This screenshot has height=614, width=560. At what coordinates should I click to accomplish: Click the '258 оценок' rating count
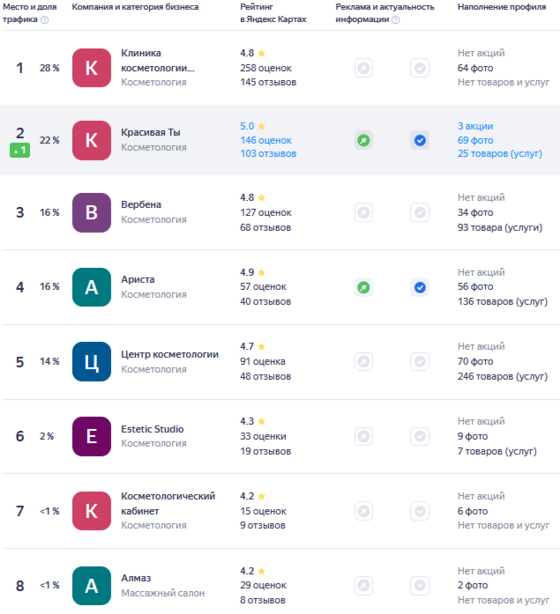click(x=266, y=68)
